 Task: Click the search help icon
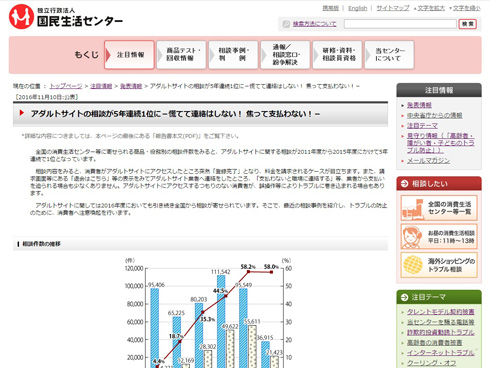click(x=286, y=24)
